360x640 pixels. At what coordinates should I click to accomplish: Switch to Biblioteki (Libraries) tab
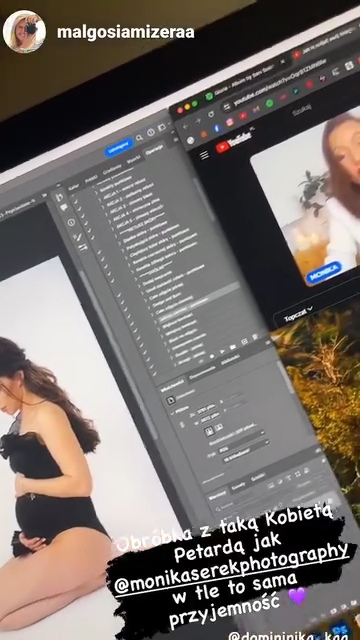(x=229, y=361)
